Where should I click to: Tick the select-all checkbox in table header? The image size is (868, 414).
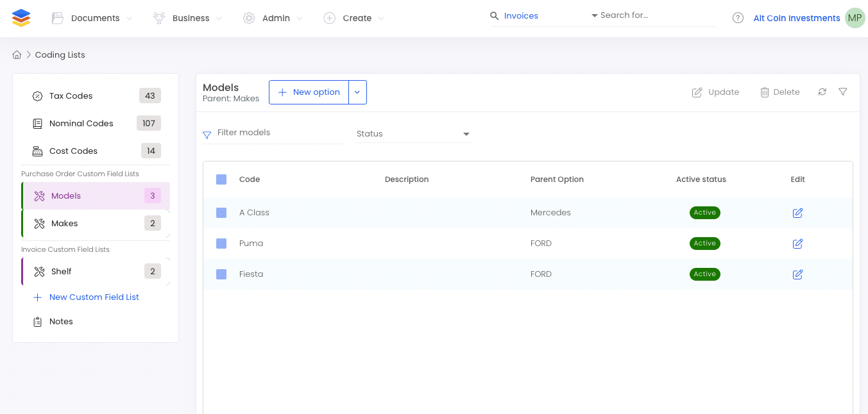pyautogui.click(x=221, y=179)
